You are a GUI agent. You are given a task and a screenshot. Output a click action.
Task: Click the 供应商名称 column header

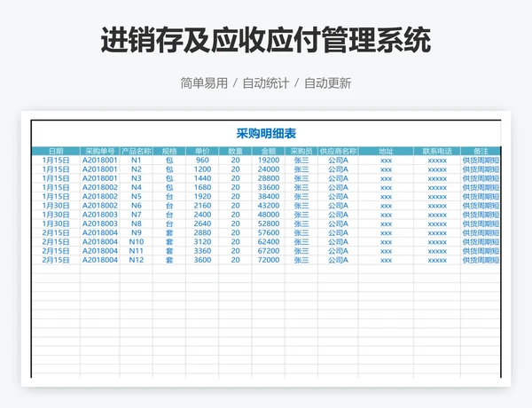coord(338,151)
